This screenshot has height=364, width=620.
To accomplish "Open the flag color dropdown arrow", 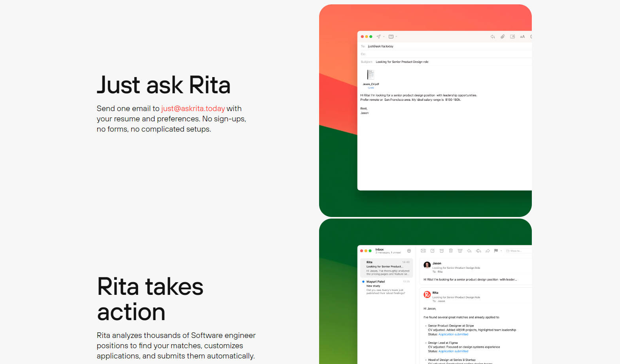I will coord(501,251).
